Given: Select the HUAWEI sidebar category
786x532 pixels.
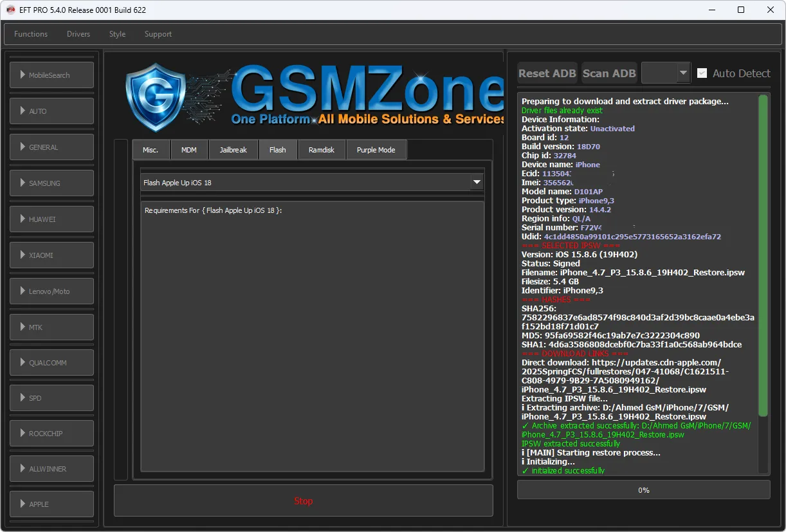Looking at the screenshot, I should click(x=52, y=219).
